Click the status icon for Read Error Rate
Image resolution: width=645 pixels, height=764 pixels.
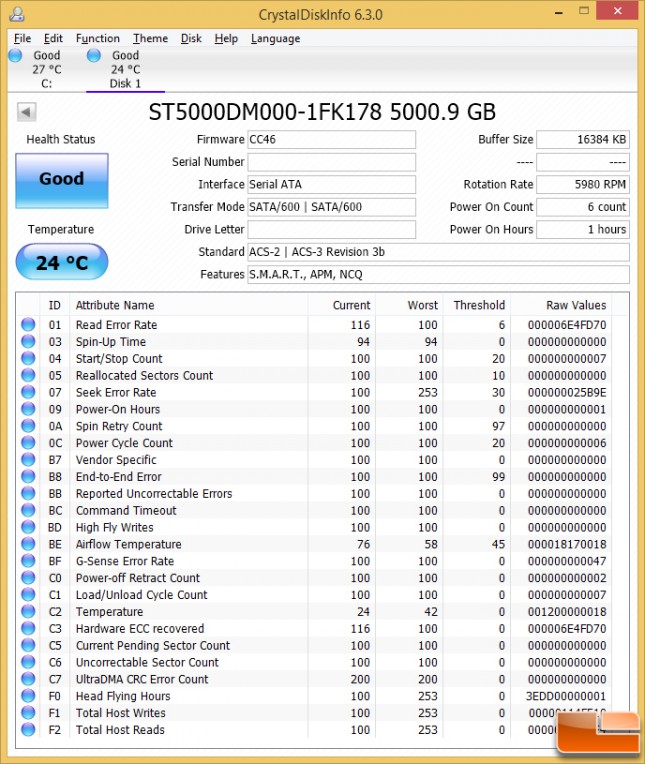pos(28,325)
